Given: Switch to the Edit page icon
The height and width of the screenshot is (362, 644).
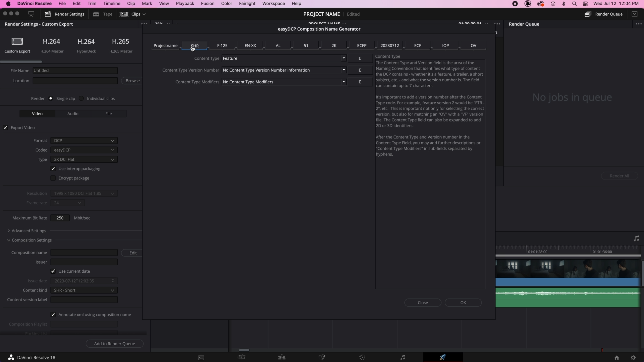Looking at the screenshot, I should [282, 357].
